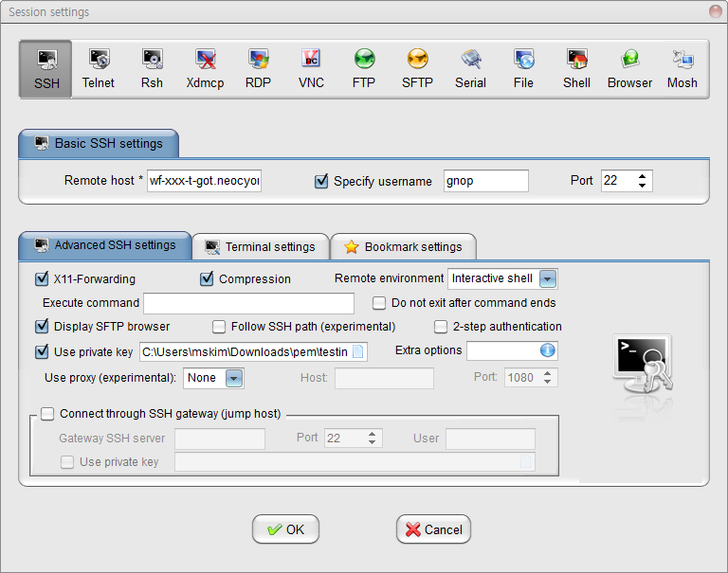Image resolution: width=728 pixels, height=573 pixels.
Task: Open the Remote environment dropdown
Action: pyautogui.click(x=547, y=278)
